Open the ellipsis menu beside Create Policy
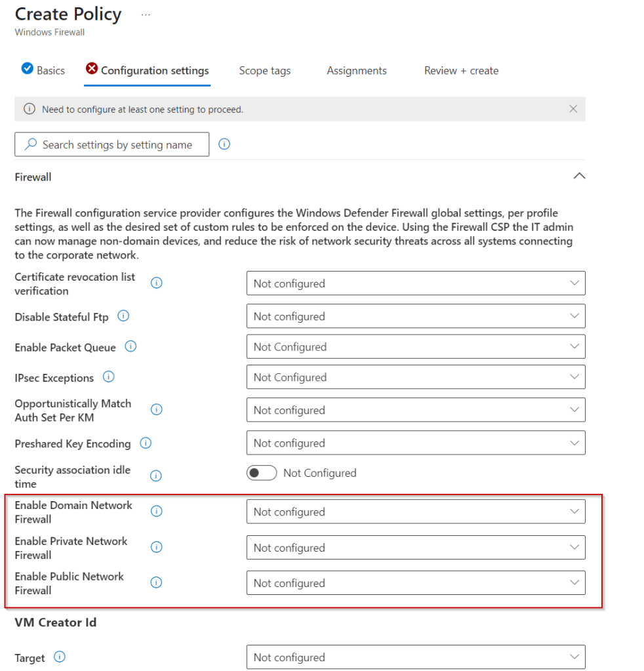This screenshot has height=671, width=644. click(x=146, y=14)
